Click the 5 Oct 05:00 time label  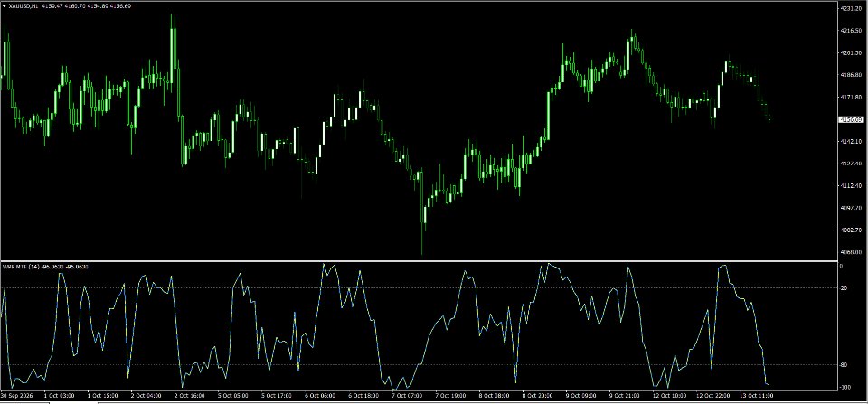coord(235,396)
